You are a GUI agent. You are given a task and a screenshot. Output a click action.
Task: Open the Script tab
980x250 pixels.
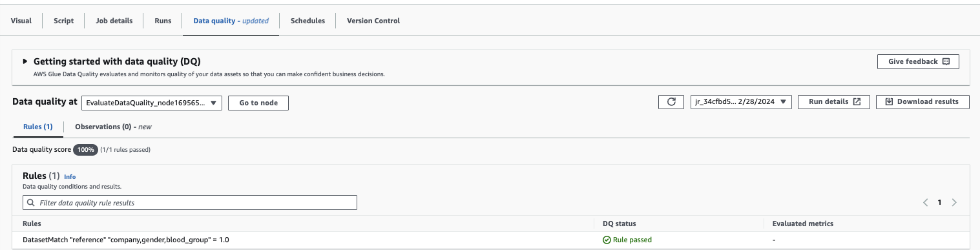(64, 21)
